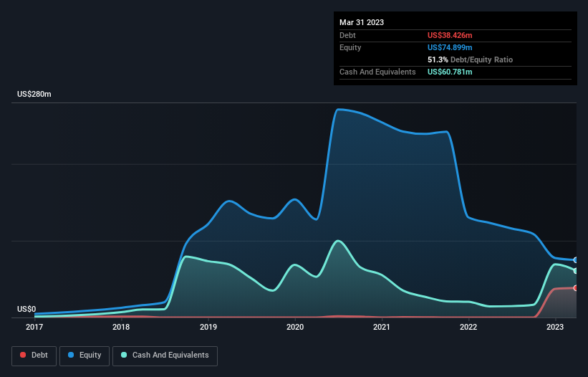Image resolution: width=588 pixels, height=377 pixels.
Task: Click the Equity row label in tooltip
Action: click(x=350, y=47)
